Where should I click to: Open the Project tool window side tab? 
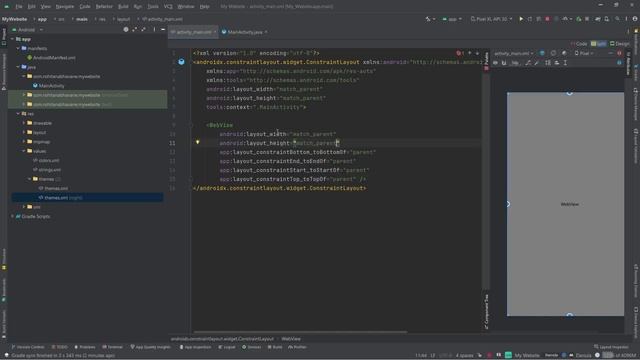(x=4, y=37)
